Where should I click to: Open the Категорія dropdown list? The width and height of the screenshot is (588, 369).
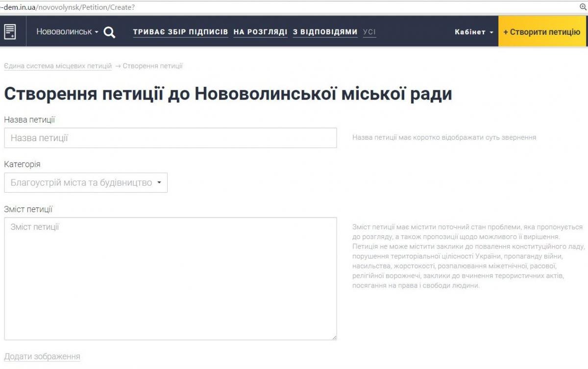pyautogui.click(x=86, y=183)
